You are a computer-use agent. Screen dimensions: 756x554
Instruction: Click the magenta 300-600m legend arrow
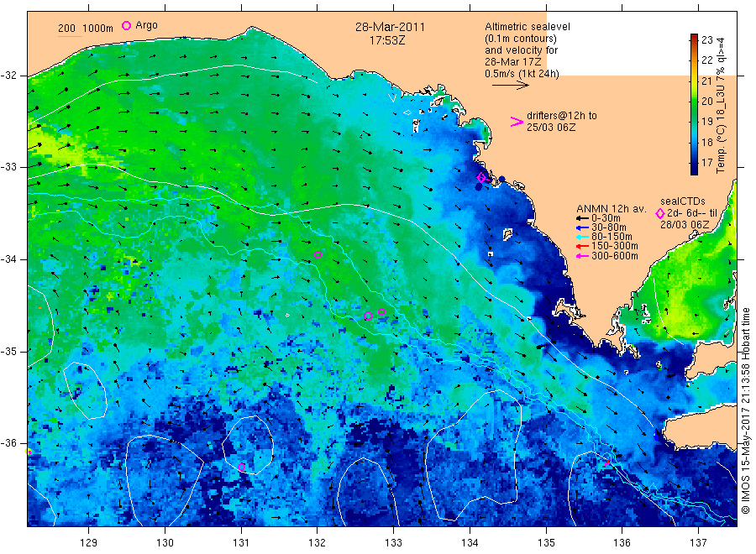(582, 256)
